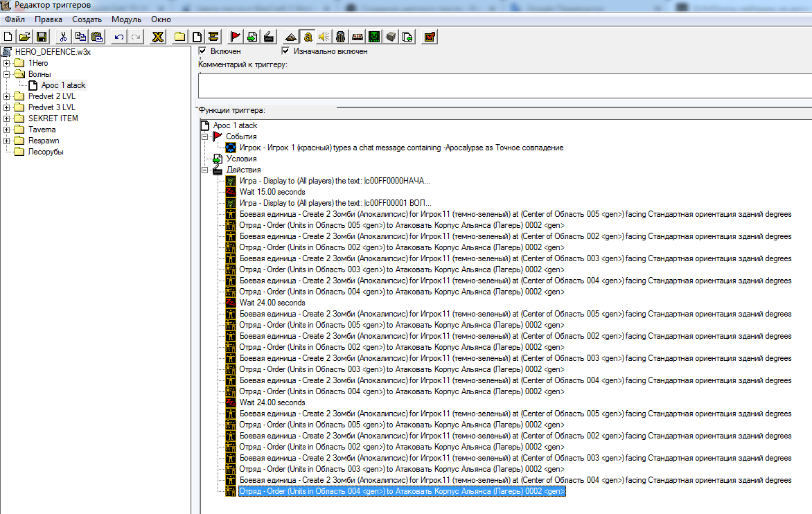Collapse the Волны folder
812x514 pixels.
coord(7,74)
